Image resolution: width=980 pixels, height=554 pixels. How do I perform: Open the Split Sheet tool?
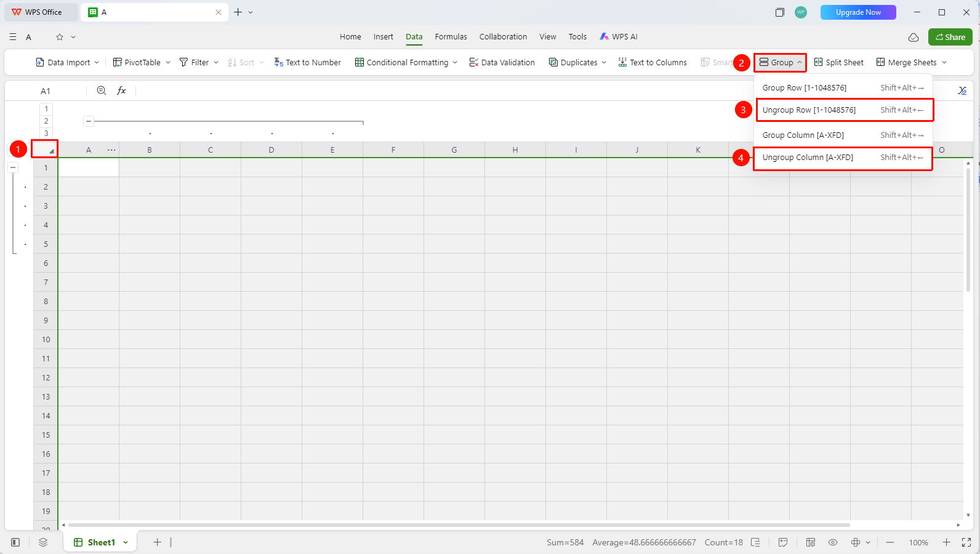click(838, 62)
